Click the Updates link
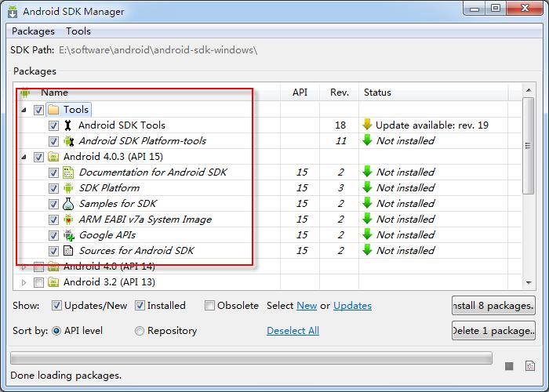549x392 pixels. click(352, 306)
